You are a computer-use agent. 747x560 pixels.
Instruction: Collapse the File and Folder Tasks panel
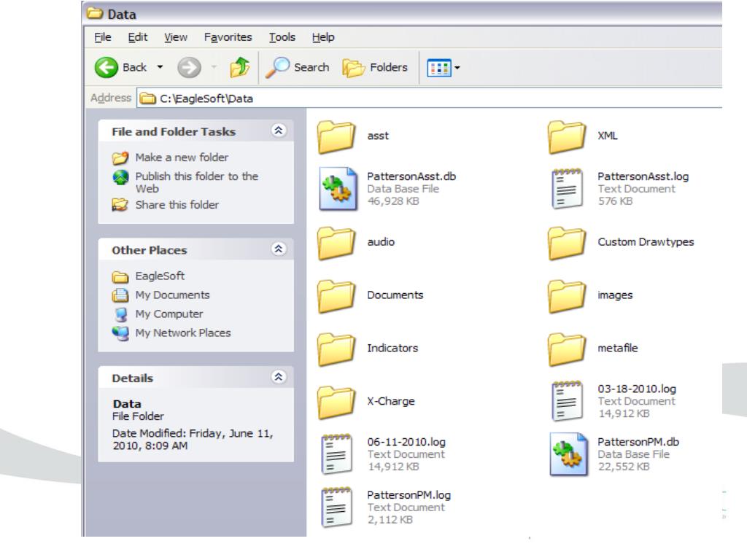279,130
